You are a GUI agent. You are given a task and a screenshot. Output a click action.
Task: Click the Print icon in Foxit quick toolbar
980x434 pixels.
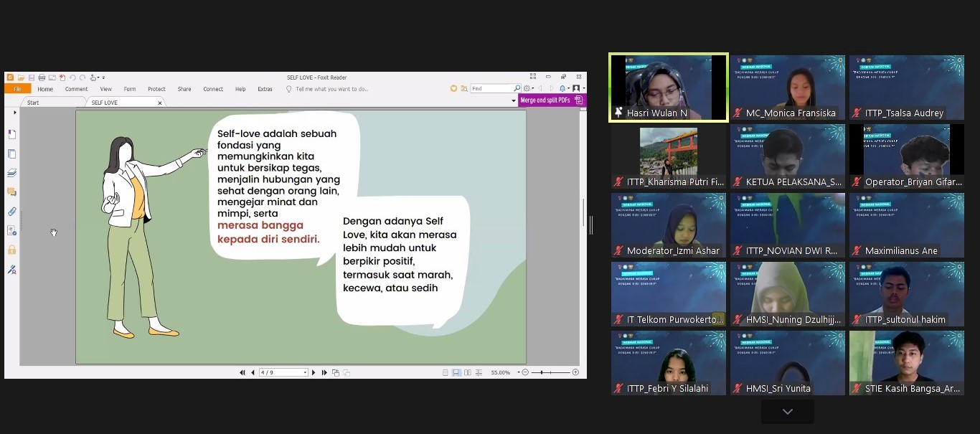point(42,77)
